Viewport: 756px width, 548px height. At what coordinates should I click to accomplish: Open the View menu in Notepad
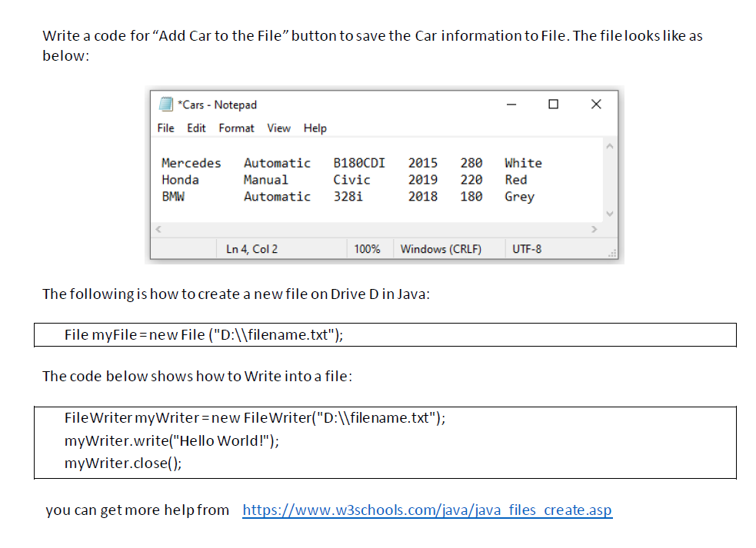(278, 128)
